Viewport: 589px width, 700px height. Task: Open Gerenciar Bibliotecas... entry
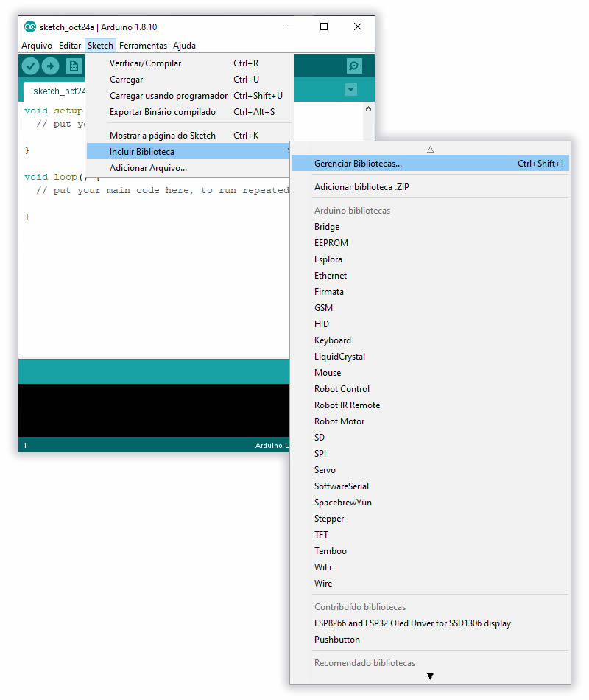(430, 164)
